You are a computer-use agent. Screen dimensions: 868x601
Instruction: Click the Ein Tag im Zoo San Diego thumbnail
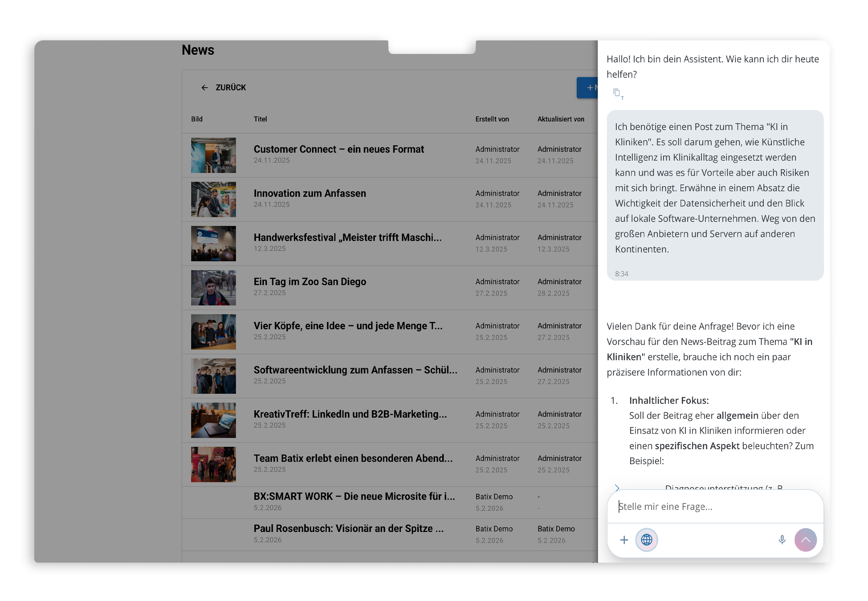(213, 288)
